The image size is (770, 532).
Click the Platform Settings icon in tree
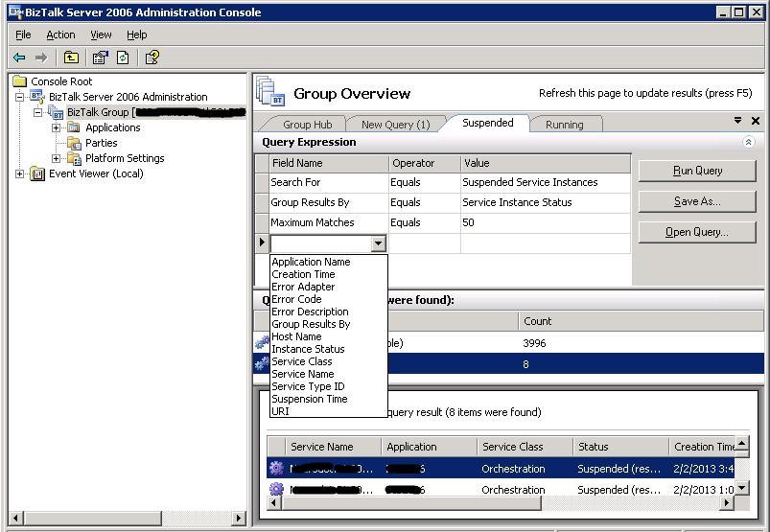pos(74,158)
